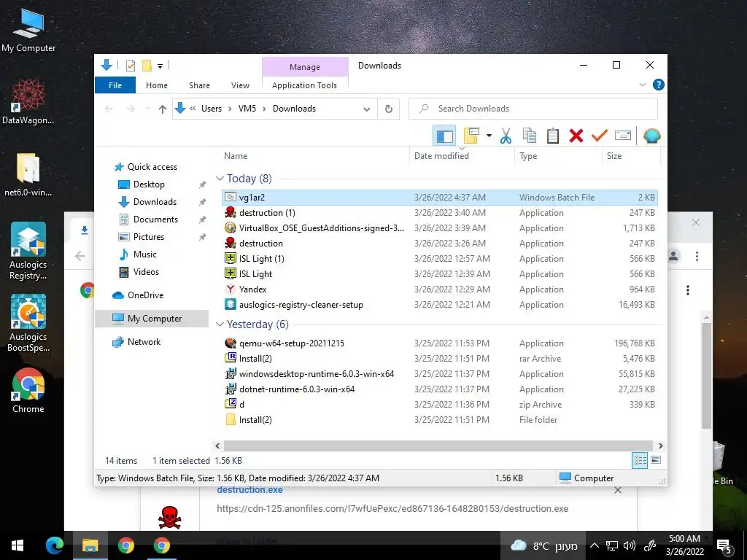The image size is (747, 560).
Task: Select Documents in the navigation pane
Action: pos(155,219)
